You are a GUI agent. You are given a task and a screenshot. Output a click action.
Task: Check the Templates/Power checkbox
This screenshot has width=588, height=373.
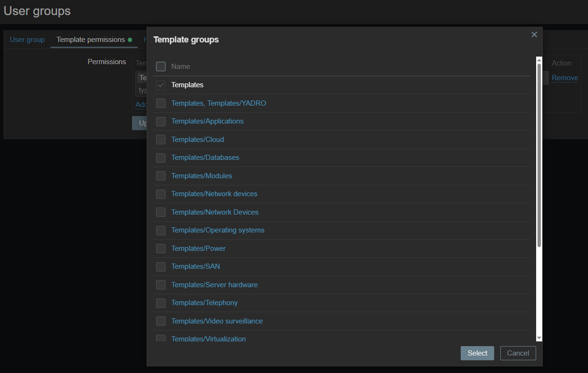click(161, 249)
